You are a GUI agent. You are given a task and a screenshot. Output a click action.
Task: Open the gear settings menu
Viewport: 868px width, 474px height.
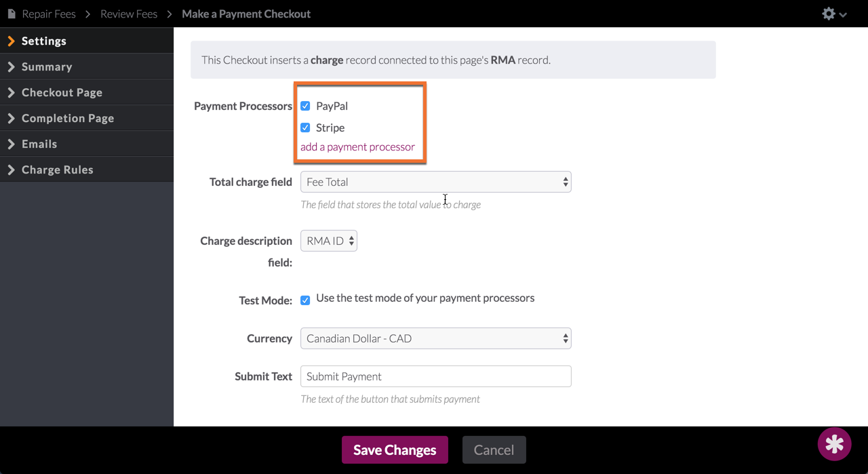tap(834, 14)
